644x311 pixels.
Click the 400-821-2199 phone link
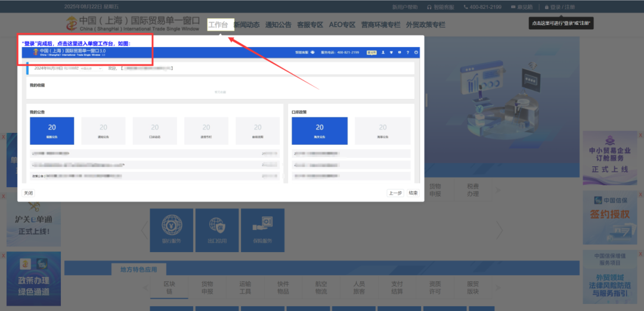click(x=482, y=7)
